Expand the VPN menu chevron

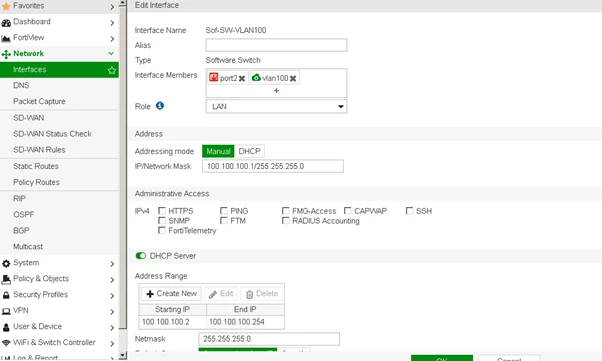[x=112, y=312]
